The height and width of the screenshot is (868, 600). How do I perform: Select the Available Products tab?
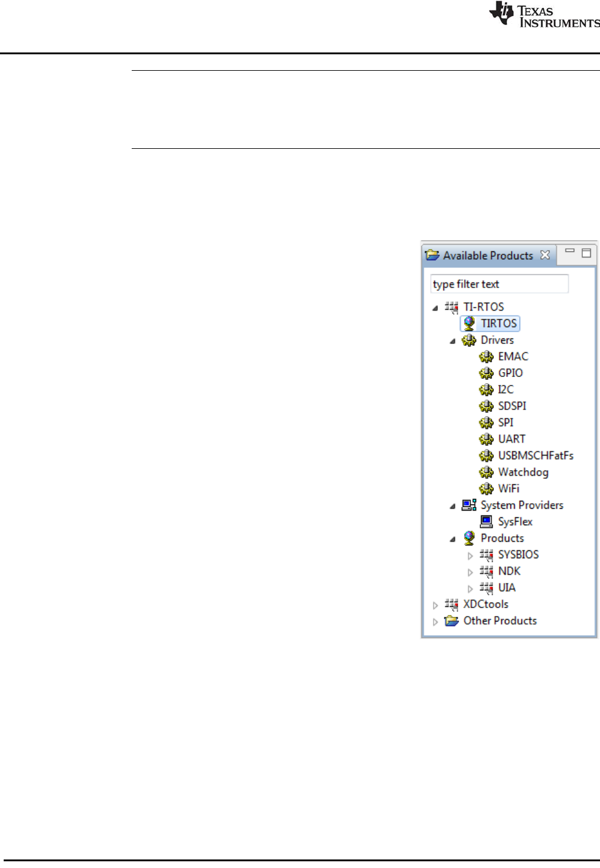[488, 256]
